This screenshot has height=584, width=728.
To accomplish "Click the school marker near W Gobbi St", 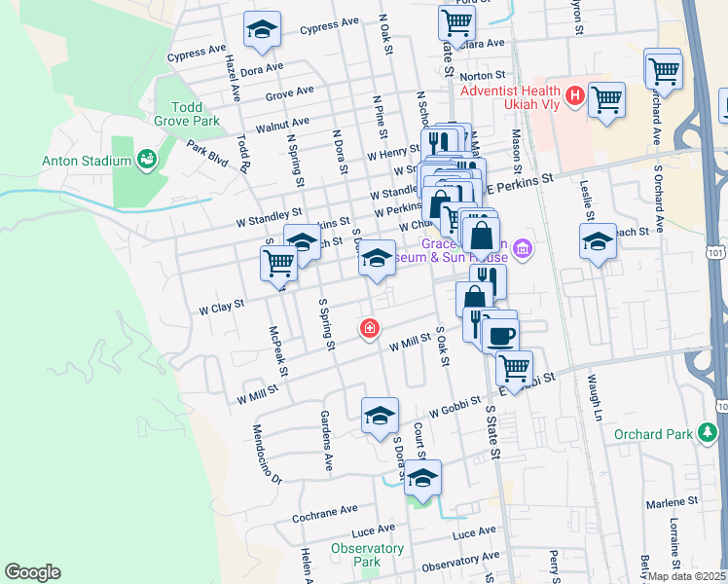I will [380, 417].
